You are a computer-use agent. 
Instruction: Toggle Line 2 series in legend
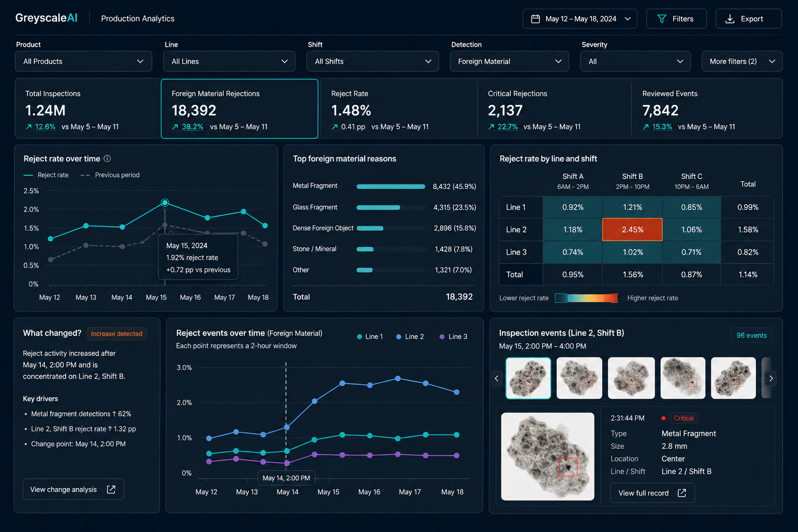coord(410,337)
